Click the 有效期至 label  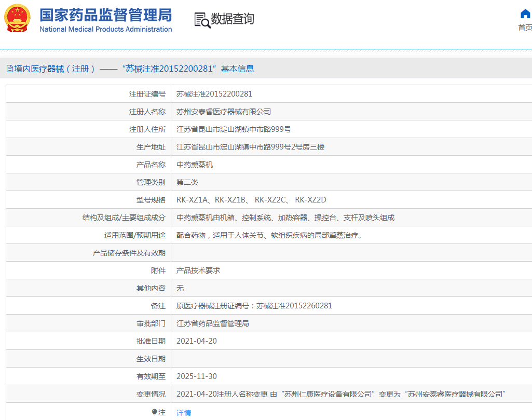point(151,376)
